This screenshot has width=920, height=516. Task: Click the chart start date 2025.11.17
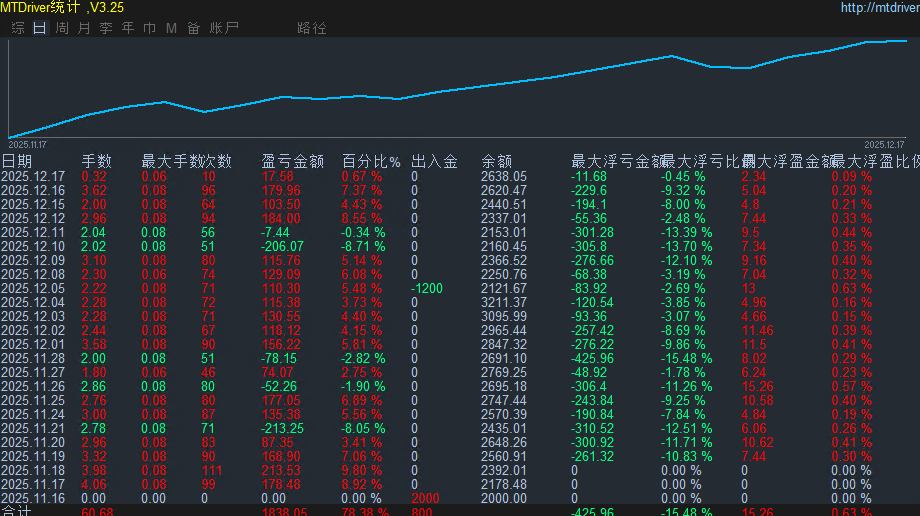tap(27, 144)
